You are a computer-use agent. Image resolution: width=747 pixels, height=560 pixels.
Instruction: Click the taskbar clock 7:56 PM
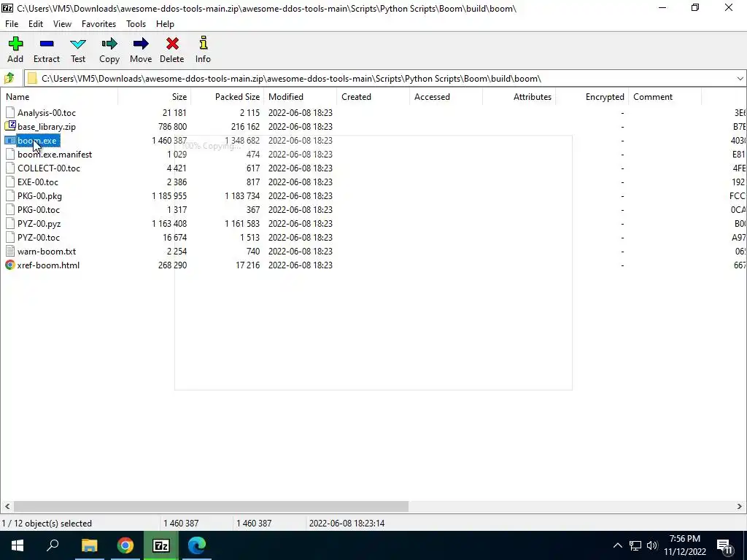tap(684, 539)
